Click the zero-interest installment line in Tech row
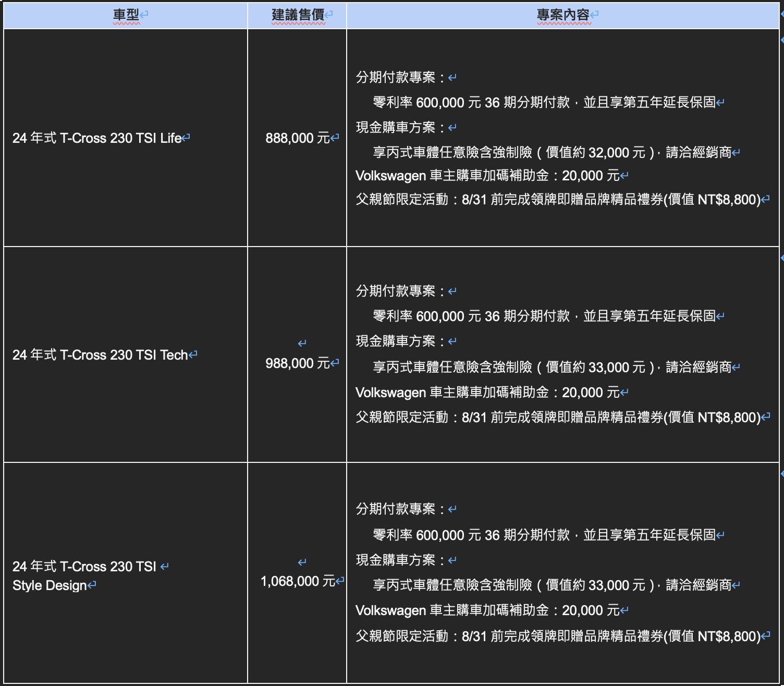The height and width of the screenshot is (686, 784). click(544, 316)
